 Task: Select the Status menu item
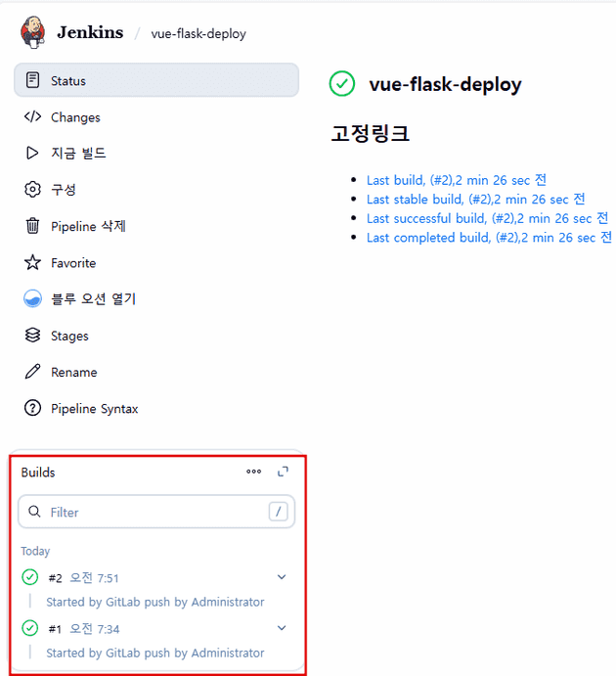156,80
